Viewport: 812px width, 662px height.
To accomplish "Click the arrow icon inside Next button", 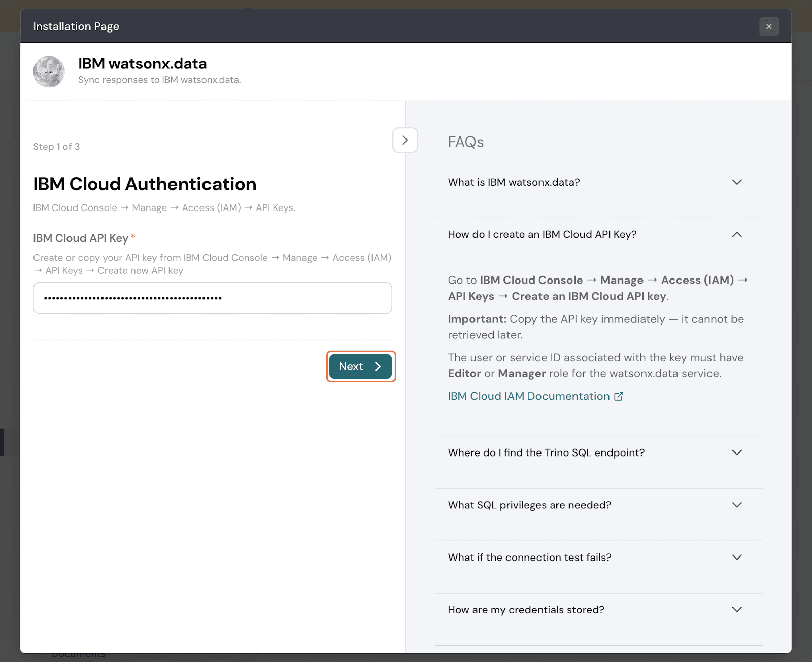I will [x=378, y=366].
